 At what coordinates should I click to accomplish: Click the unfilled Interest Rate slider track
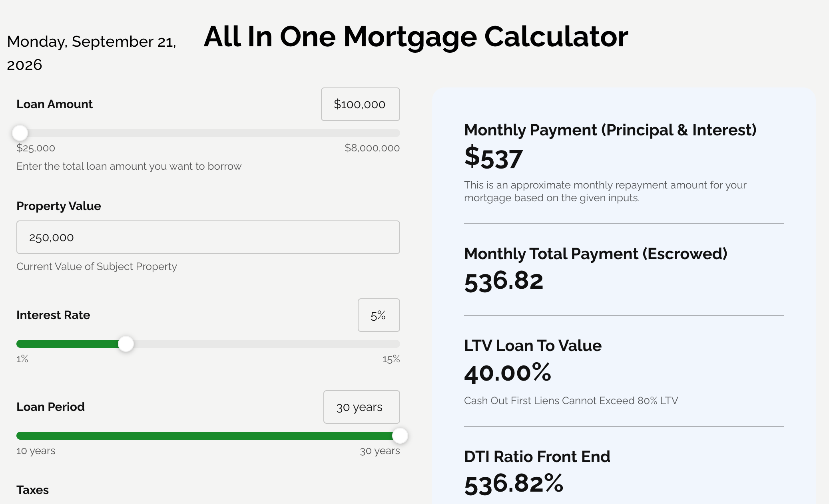coord(267,344)
